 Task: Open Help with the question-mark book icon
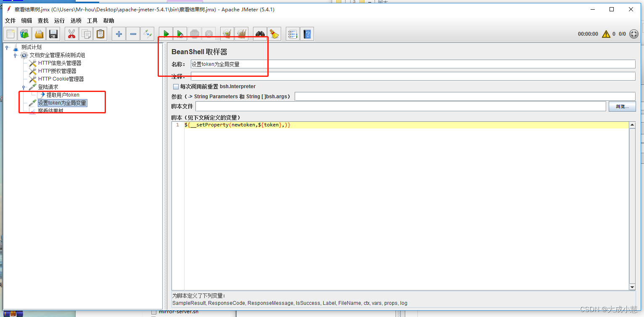click(x=307, y=34)
